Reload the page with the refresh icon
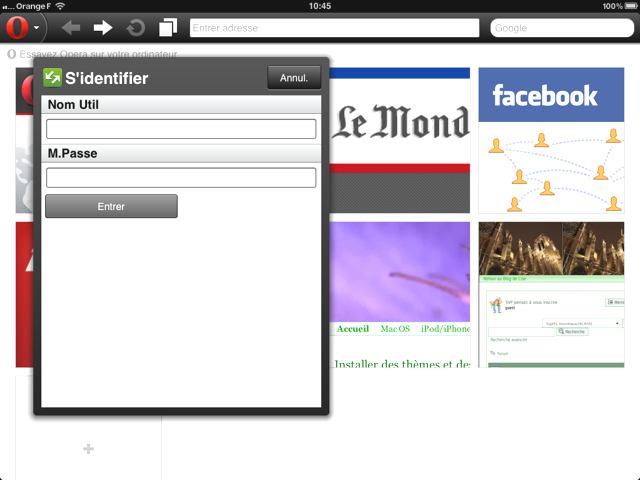 (x=135, y=28)
